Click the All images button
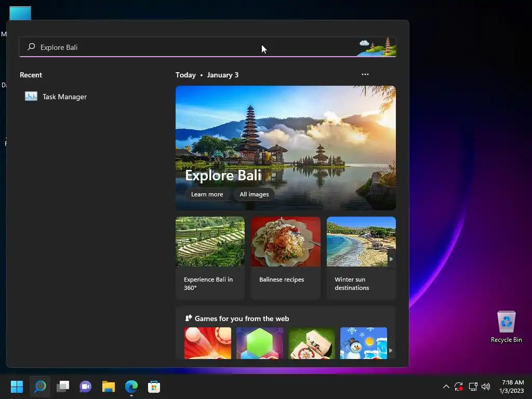Image resolution: width=532 pixels, height=399 pixels. [x=254, y=194]
